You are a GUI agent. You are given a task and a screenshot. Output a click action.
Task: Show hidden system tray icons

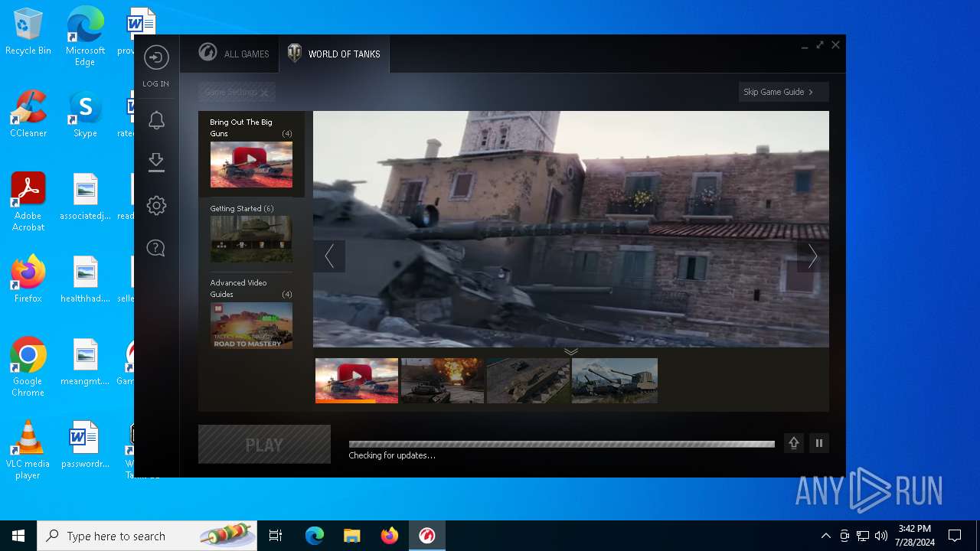(825, 536)
